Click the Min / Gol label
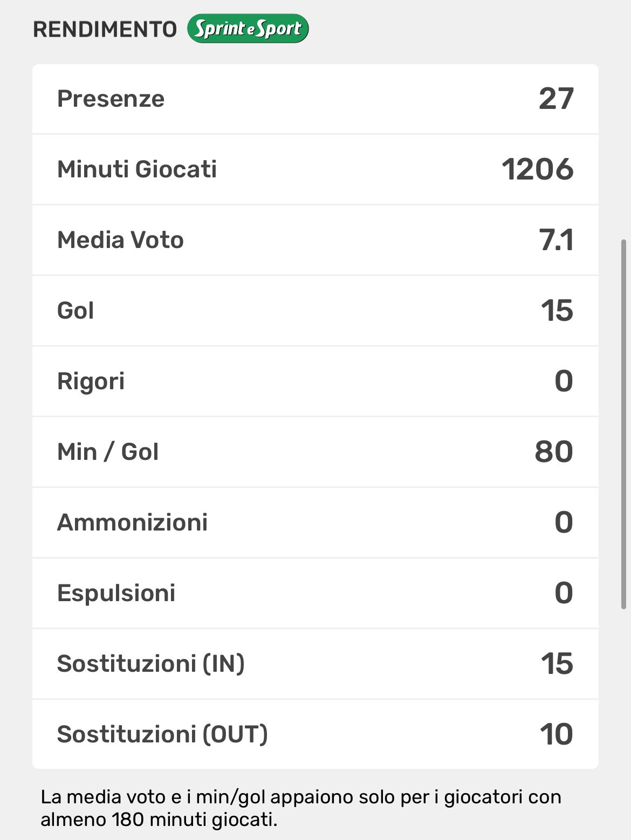This screenshot has width=631, height=840. tap(108, 452)
